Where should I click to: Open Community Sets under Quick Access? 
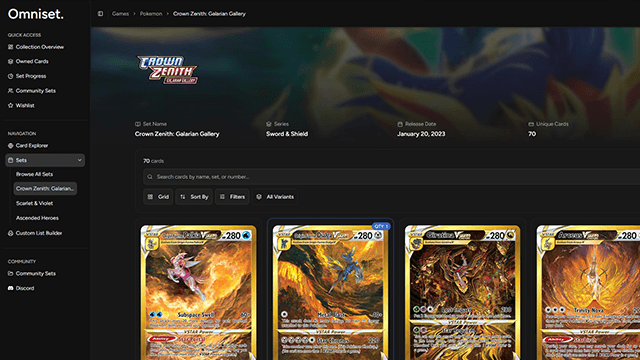click(x=36, y=91)
